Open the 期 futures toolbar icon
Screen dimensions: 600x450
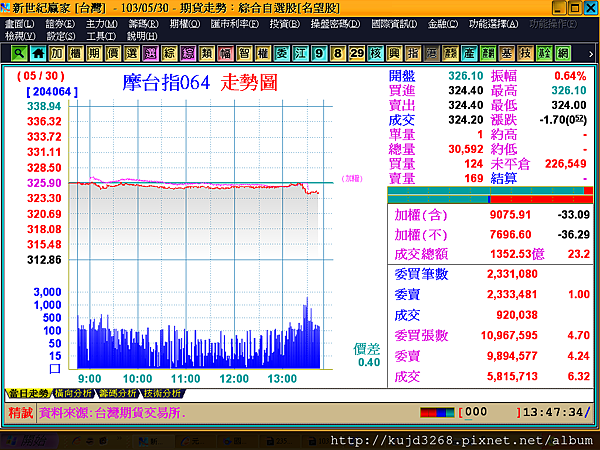(x=94, y=53)
